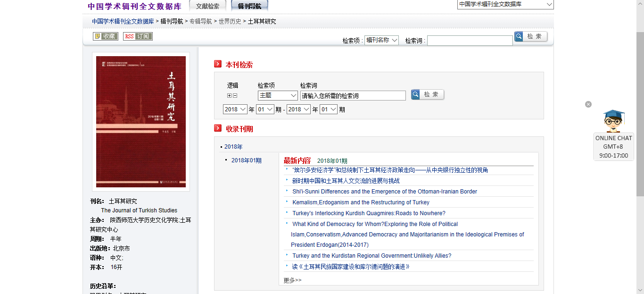Close the online chat widget
Screen dimensions: 644x294
point(588,104)
